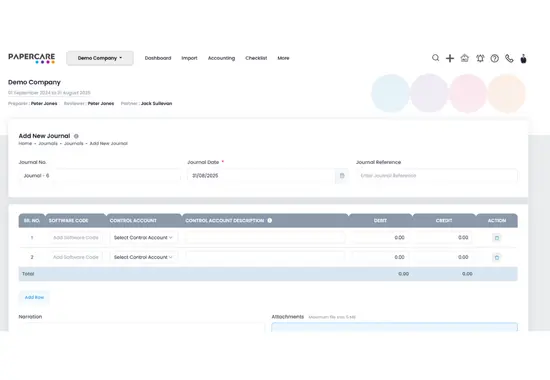Click the Credit amount in row 2

click(x=444, y=257)
